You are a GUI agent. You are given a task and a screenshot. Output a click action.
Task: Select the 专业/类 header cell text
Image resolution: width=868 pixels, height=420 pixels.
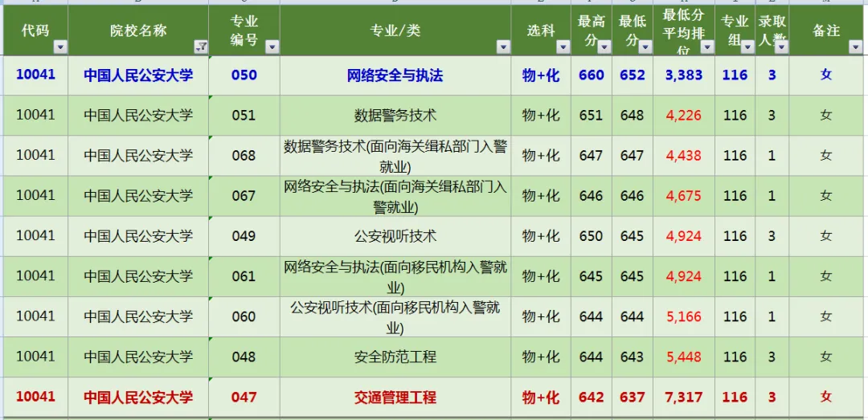pyautogui.click(x=395, y=31)
